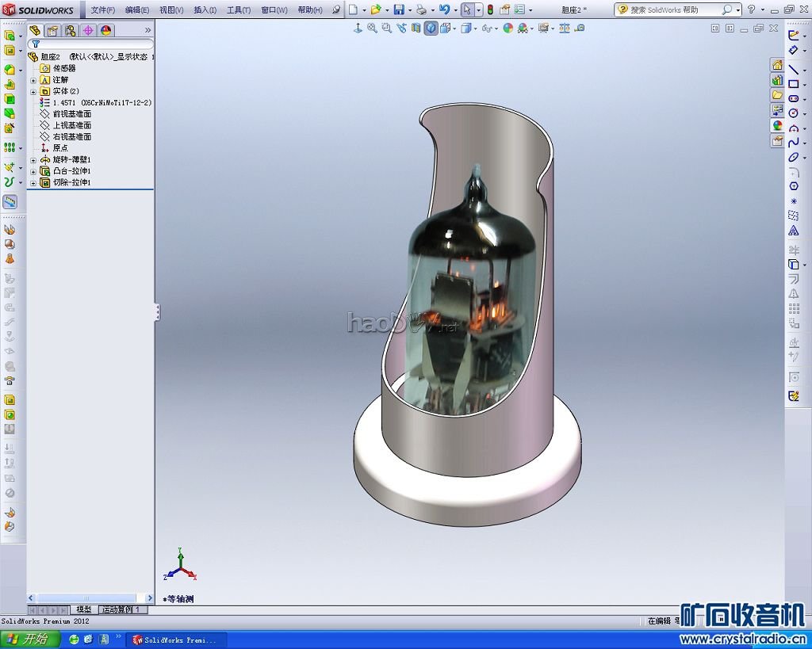Expand the 切除-拉伸1 feature node
This screenshot has width=812, height=649.
point(33,182)
